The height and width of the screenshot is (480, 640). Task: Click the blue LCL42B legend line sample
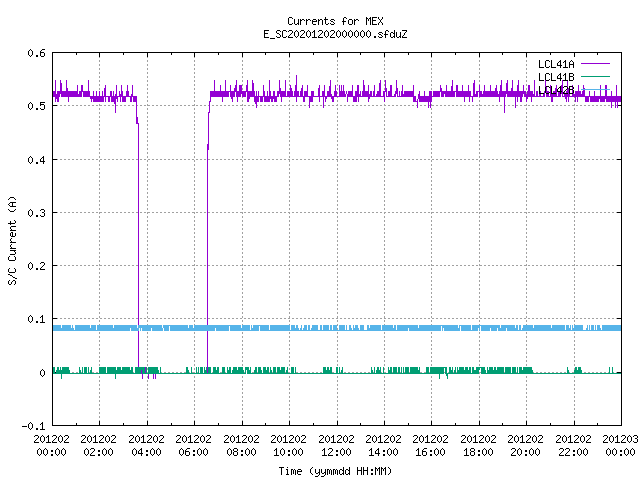(x=595, y=89)
